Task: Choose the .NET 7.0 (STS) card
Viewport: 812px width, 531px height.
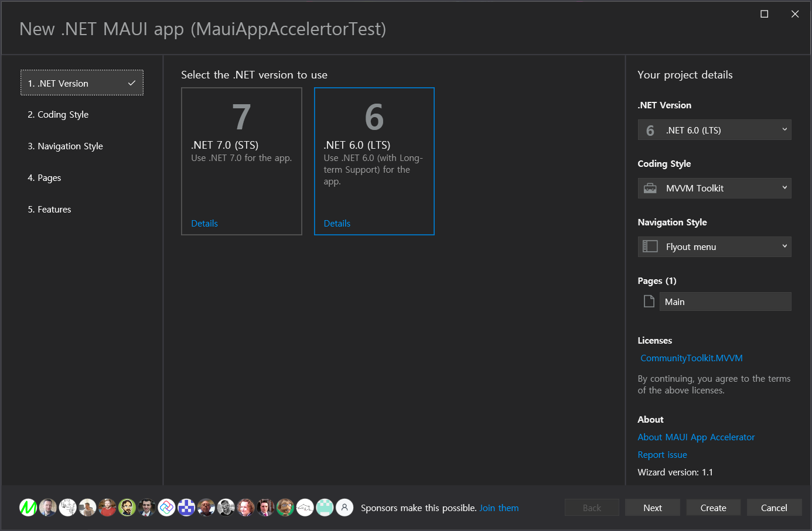Action: pos(241,161)
